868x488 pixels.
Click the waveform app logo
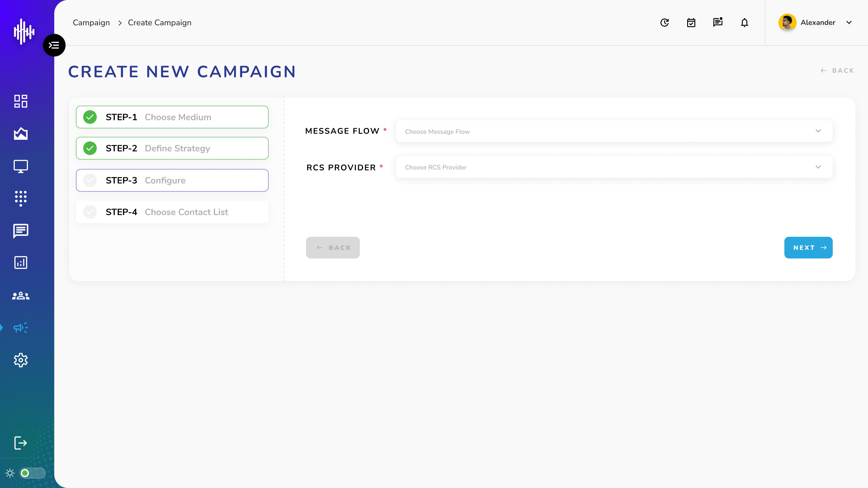[24, 32]
